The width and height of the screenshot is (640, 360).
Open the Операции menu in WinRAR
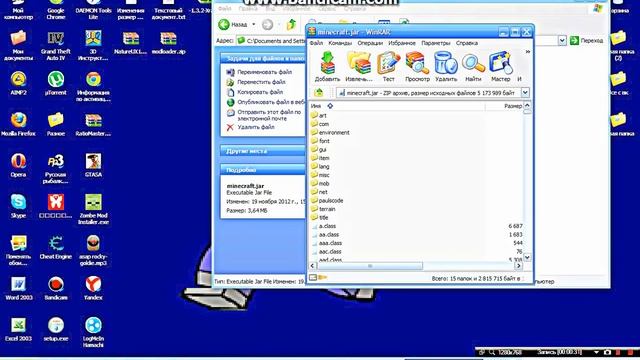[370, 43]
